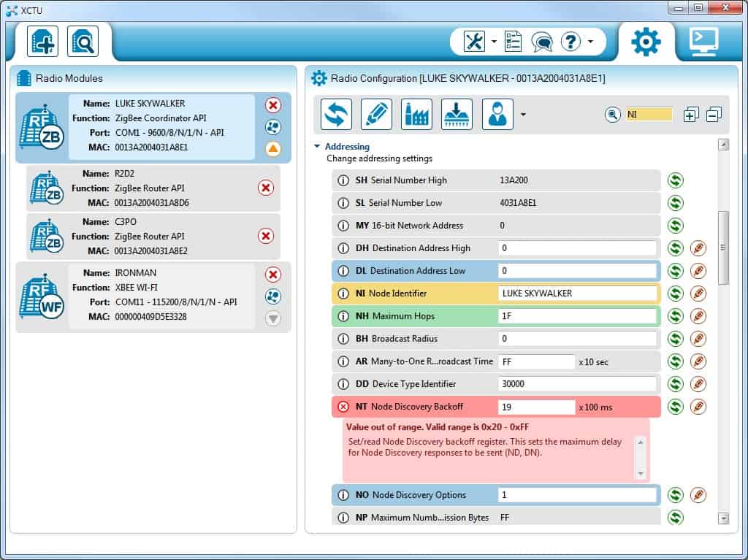Click the configuration profiles person icon

[497, 115]
